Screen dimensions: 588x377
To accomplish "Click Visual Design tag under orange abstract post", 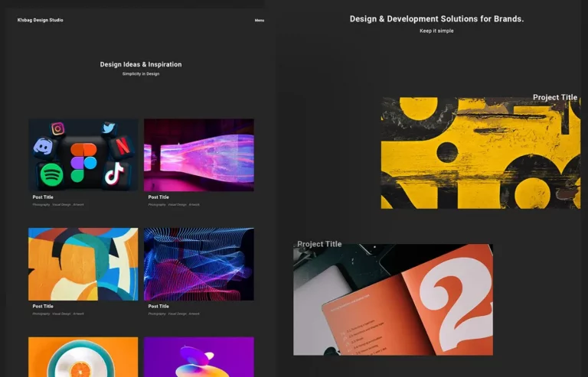I will pos(61,314).
